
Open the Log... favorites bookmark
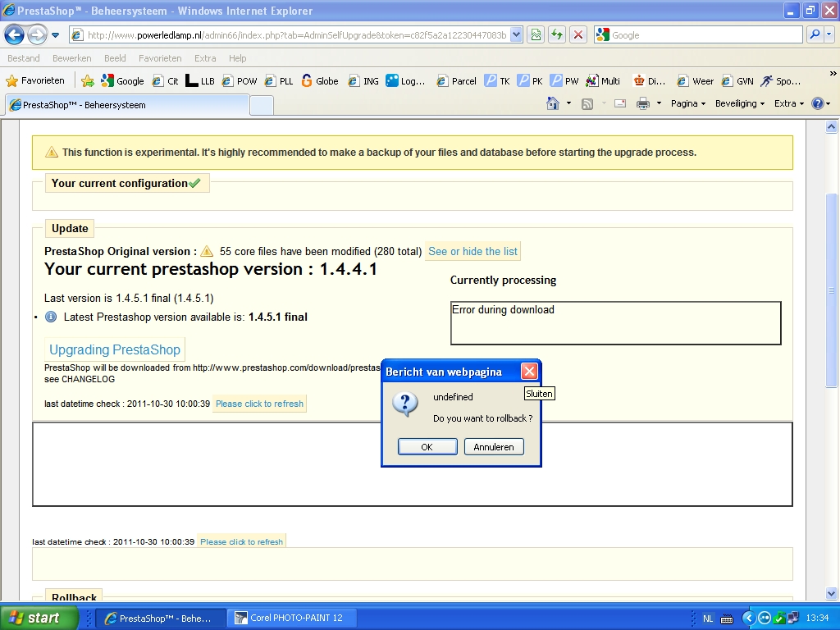(405, 81)
